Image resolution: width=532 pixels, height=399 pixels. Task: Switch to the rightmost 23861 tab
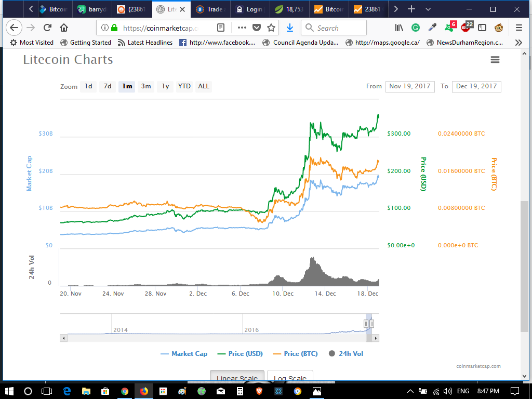[x=369, y=9]
